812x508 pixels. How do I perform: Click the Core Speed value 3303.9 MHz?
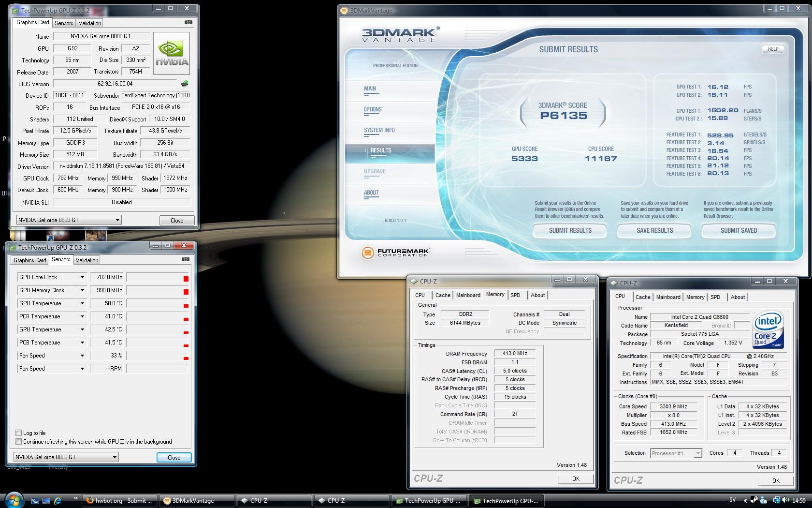674,406
